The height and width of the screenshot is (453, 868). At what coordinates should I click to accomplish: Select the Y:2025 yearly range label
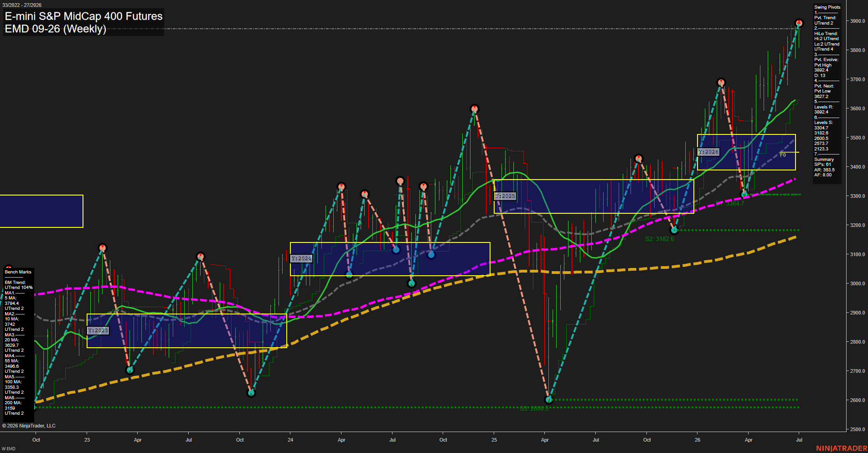click(505, 196)
